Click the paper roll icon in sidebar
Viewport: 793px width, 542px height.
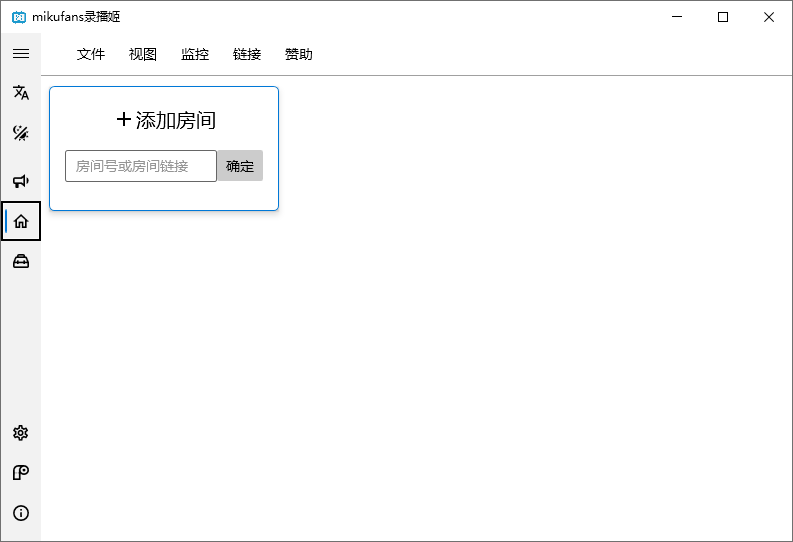(20, 473)
